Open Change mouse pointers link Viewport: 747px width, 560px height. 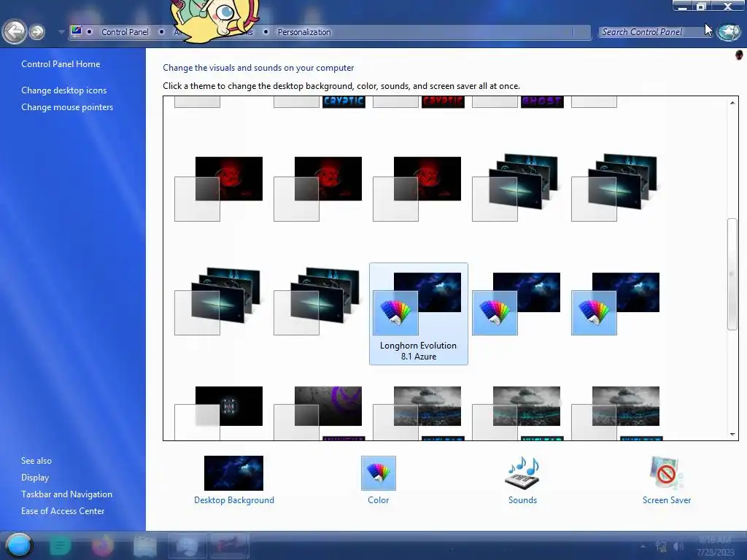pos(67,107)
